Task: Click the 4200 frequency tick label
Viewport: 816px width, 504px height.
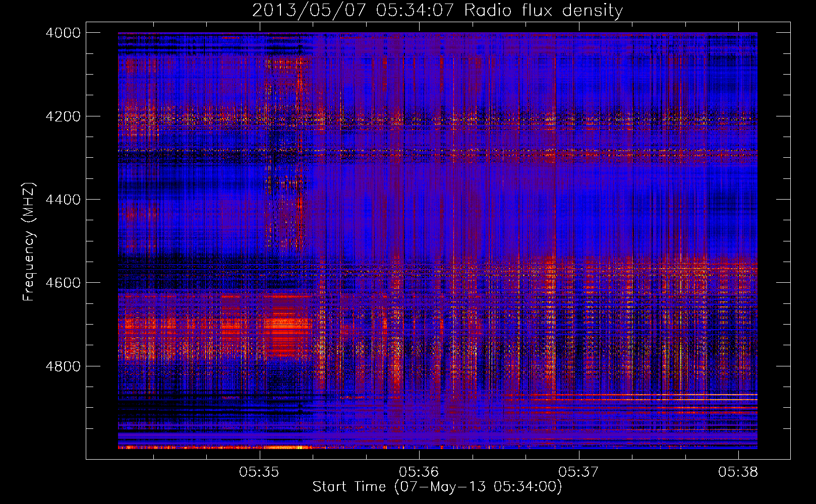Action: 63,116
